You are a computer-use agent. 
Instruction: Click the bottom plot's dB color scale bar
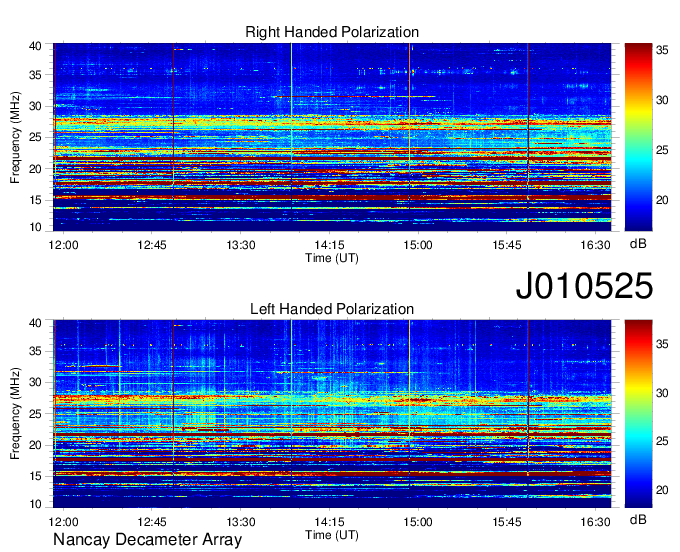click(638, 414)
